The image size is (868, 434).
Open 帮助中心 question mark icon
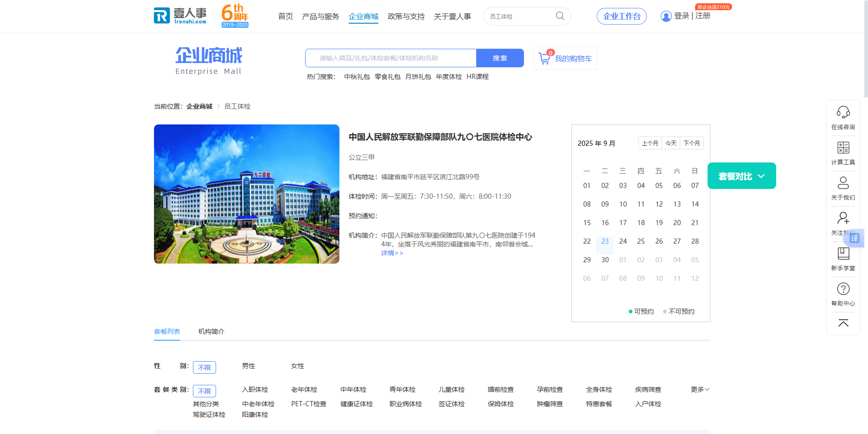point(843,289)
